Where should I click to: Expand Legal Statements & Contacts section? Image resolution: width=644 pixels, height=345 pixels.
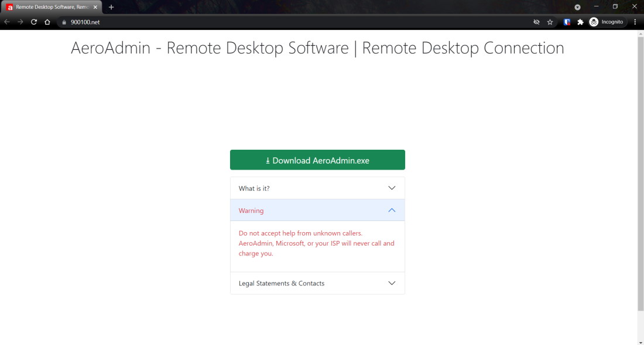pyautogui.click(x=317, y=284)
